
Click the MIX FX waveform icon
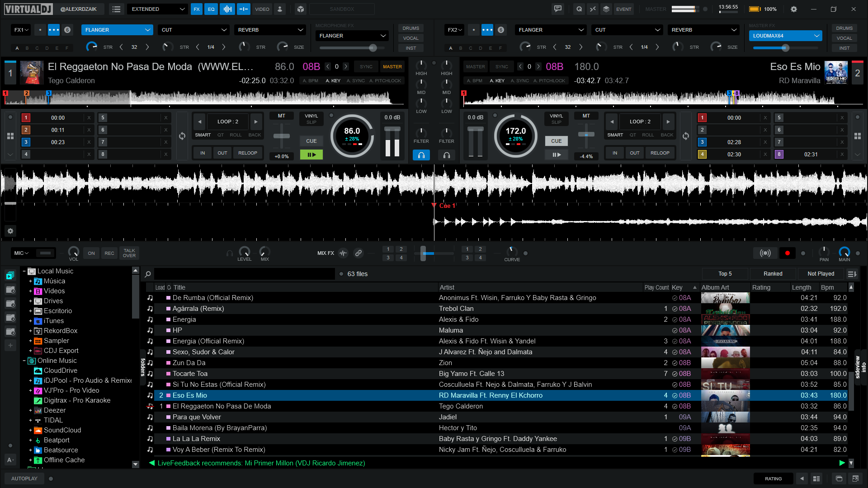343,253
